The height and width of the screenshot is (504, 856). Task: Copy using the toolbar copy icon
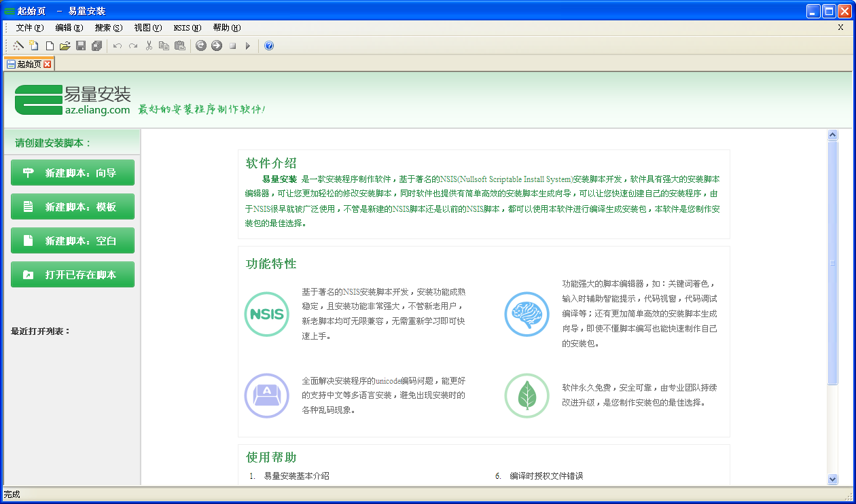coord(164,46)
